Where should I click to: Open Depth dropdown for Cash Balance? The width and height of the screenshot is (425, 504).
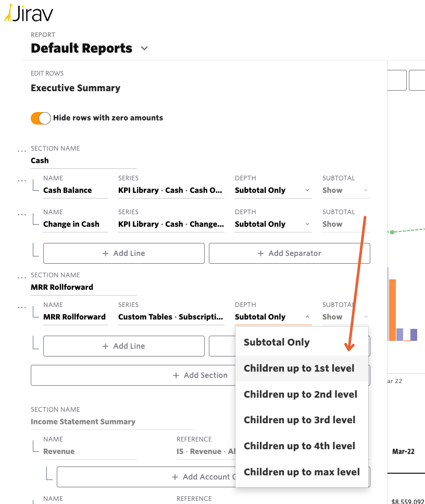click(272, 191)
